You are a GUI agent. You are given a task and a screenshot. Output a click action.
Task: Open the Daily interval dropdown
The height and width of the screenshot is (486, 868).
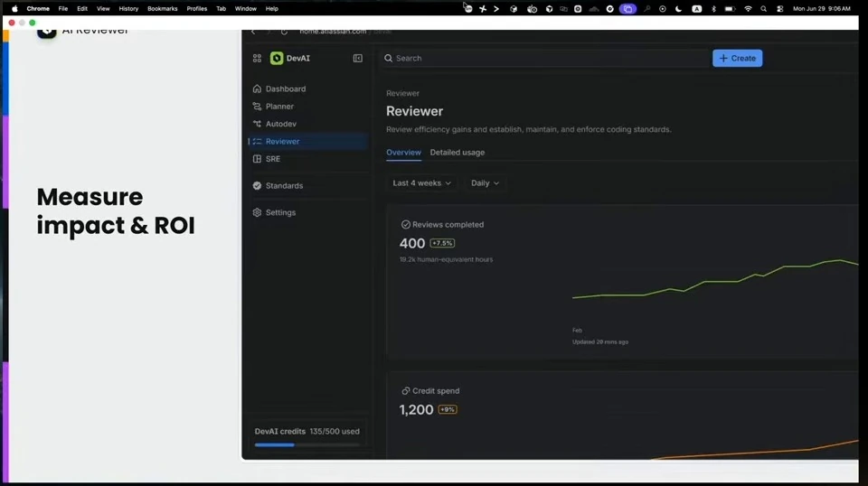point(485,183)
